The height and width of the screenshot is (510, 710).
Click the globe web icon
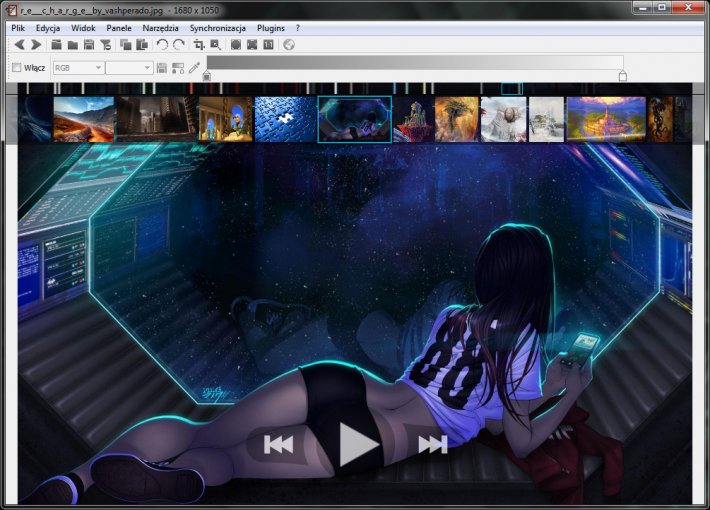tap(289, 44)
